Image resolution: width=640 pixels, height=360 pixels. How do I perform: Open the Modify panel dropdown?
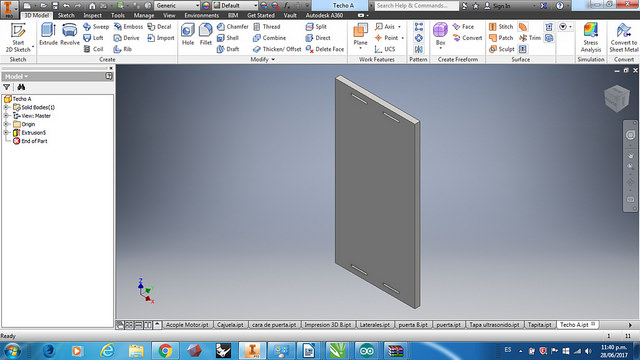(262, 60)
